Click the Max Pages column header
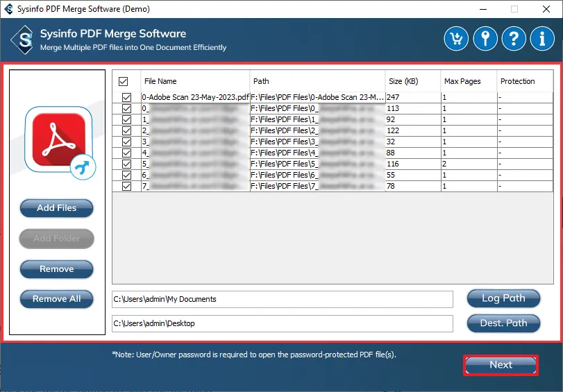 click(x=468, y=81)
